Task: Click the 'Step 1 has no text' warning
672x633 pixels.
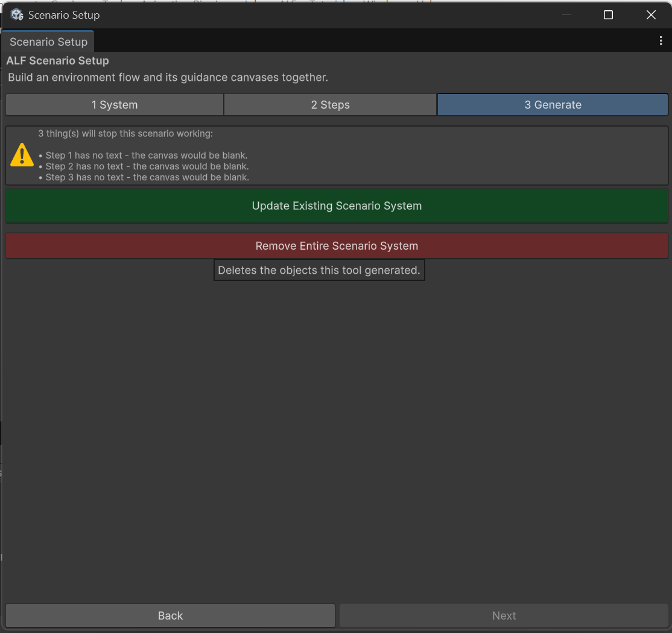Action: click(x=143, y=156)
